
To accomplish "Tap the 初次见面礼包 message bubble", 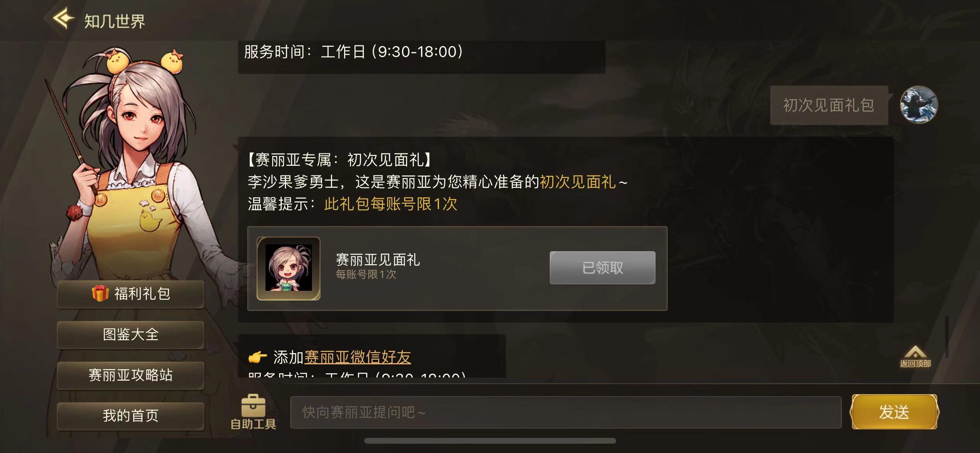I will (x=829, y=105).
